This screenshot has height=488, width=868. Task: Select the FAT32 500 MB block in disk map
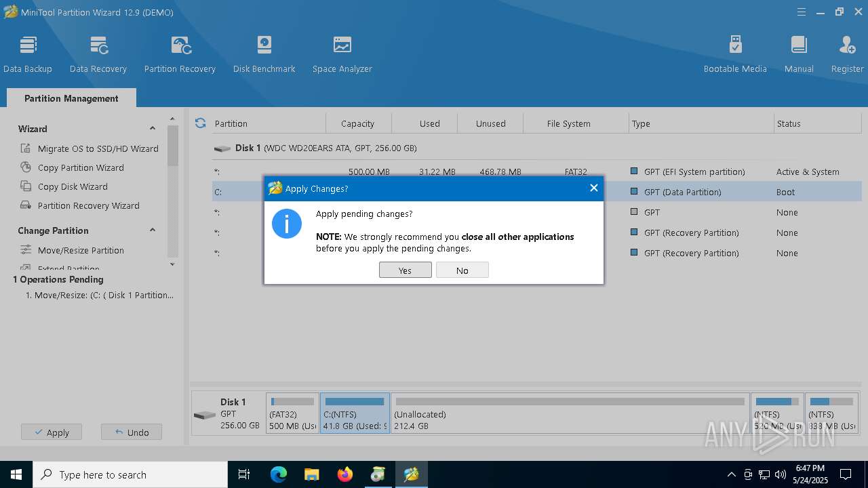[x=292, y=413]
